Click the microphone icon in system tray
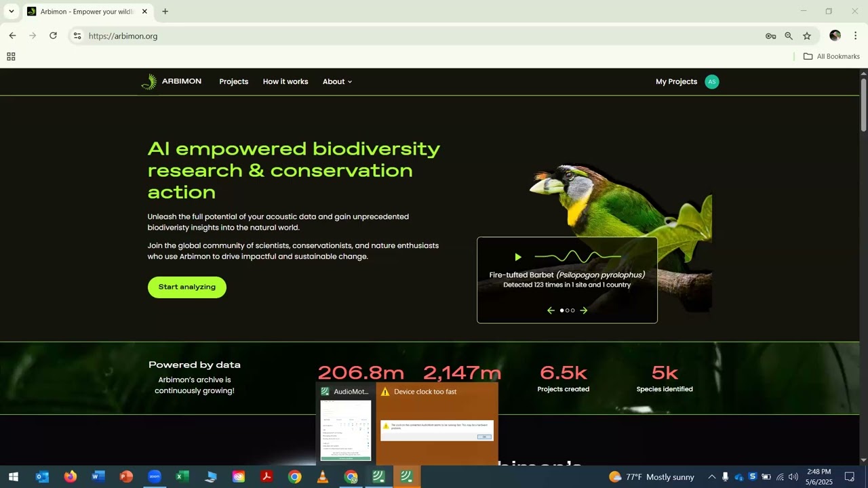The width and height of the screenshot is (868, 488). pos(725,477)
